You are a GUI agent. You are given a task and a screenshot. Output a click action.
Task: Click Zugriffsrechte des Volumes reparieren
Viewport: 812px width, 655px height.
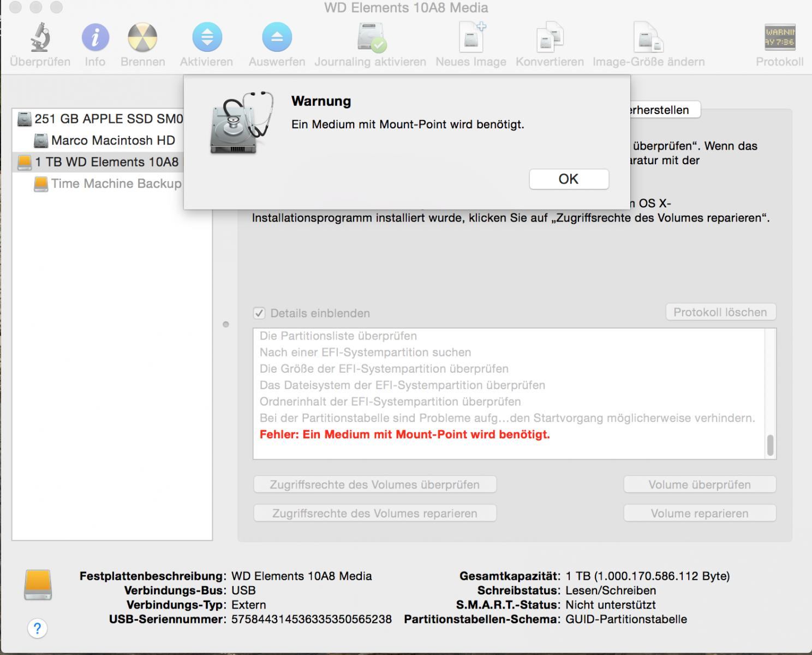point(375,513)
